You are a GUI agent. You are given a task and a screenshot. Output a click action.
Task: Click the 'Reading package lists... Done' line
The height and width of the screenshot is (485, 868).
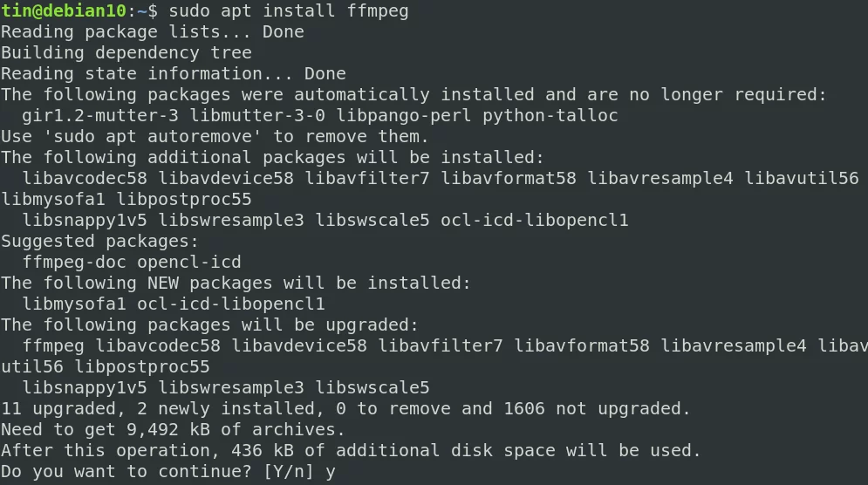pos(153,32)
